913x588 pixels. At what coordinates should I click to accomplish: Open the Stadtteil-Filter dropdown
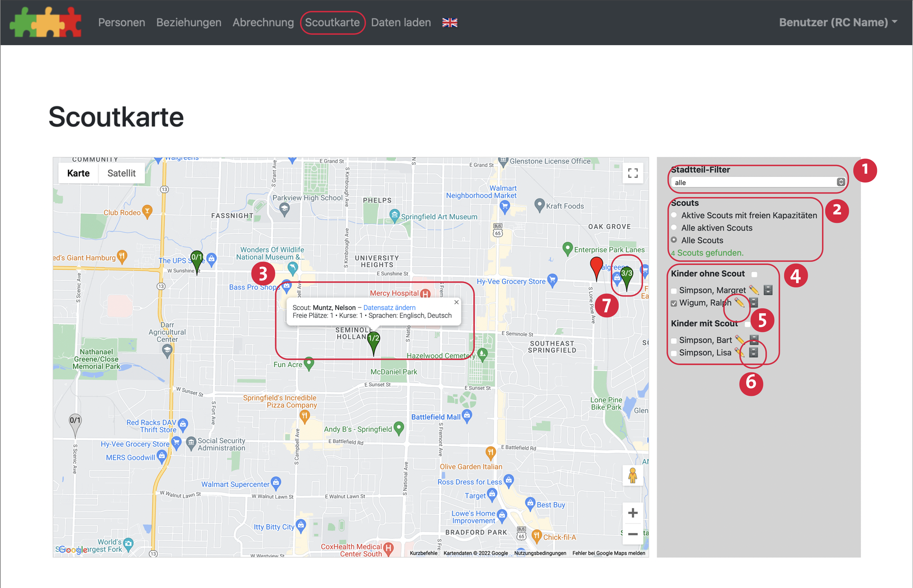758,183
